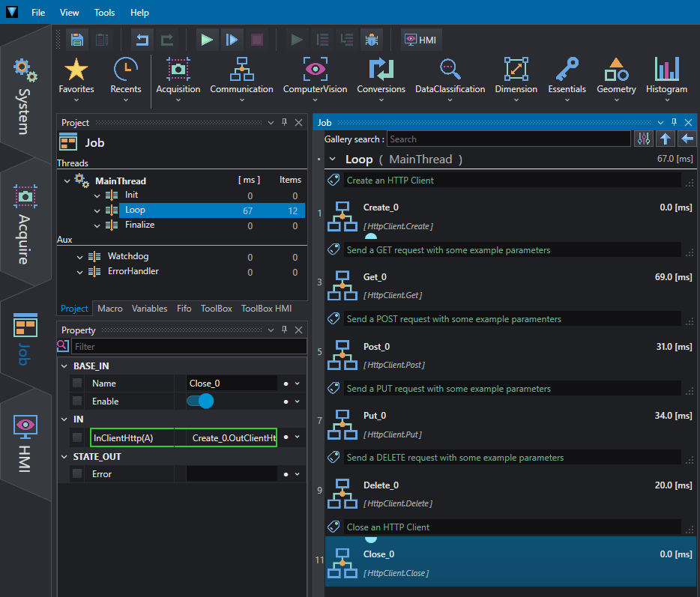The height and width of the screenshot is (597, 700).
Task: Open the InClientHttp(A) value dropdown
Action: (x=298, y=437)
